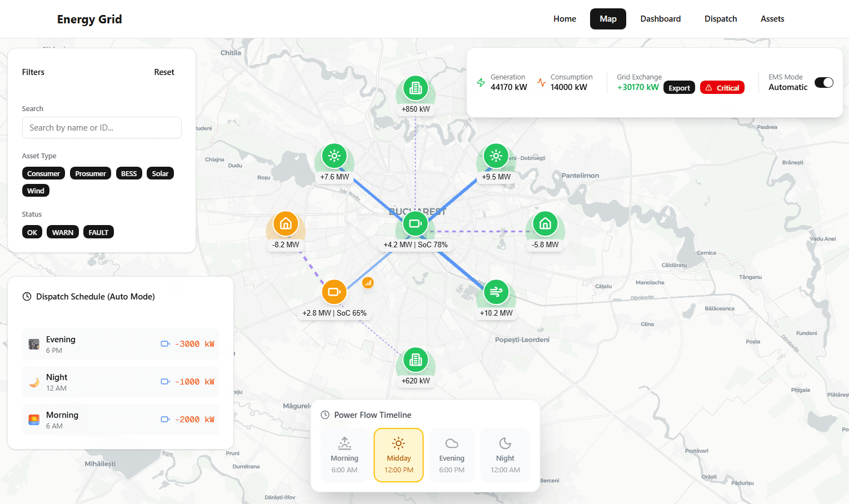Image resolution: width=849 pixels, height=504 pixels.
Task: Click the green -5.8 MW home marker
Action: pos(545,224)
